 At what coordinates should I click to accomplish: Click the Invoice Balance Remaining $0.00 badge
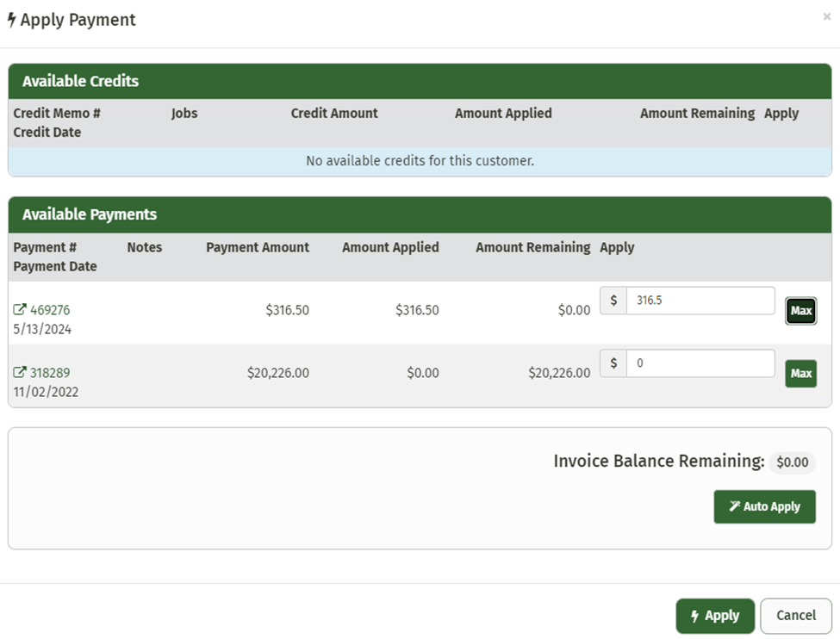792,462
